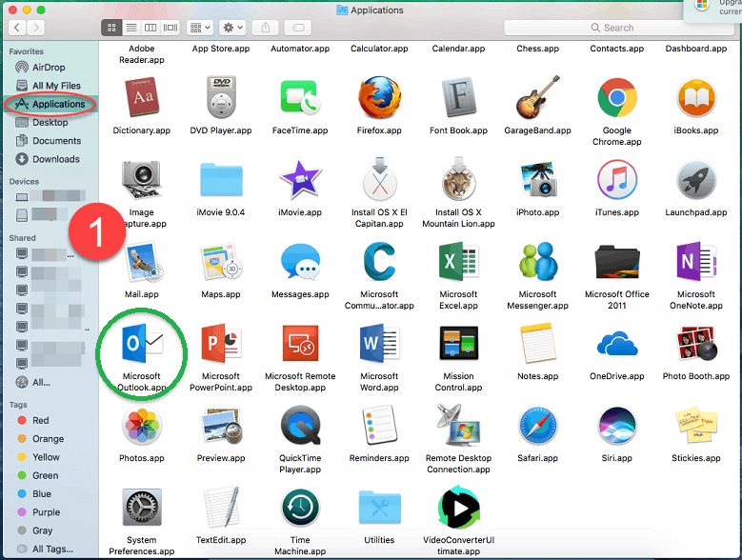Open the Launchpad.app icon
This screenshot has width=742, height=560.
696,180
